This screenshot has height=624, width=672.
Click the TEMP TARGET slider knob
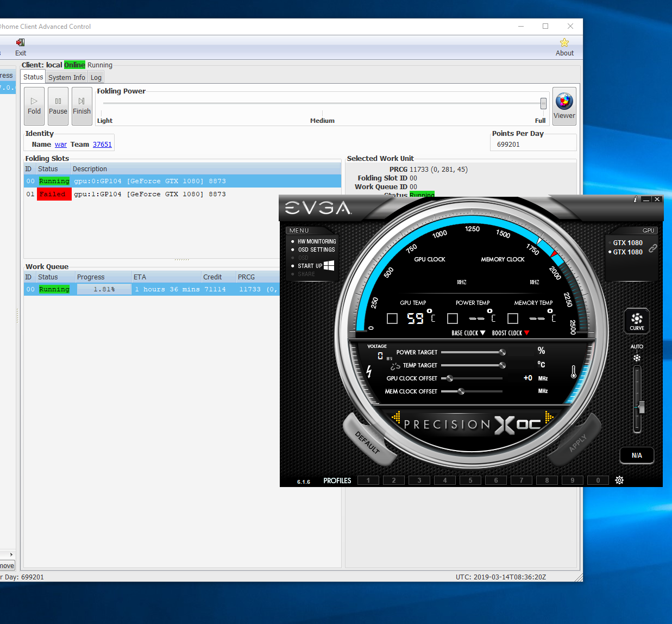coord(503,365)
